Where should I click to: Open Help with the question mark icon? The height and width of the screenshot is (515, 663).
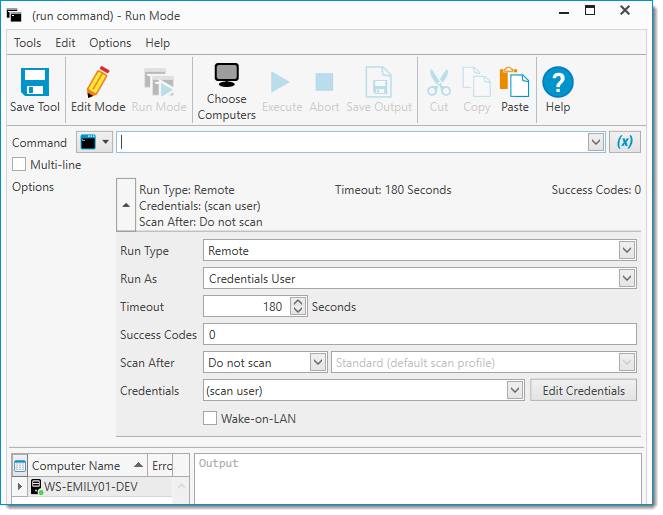coord(557,83)
